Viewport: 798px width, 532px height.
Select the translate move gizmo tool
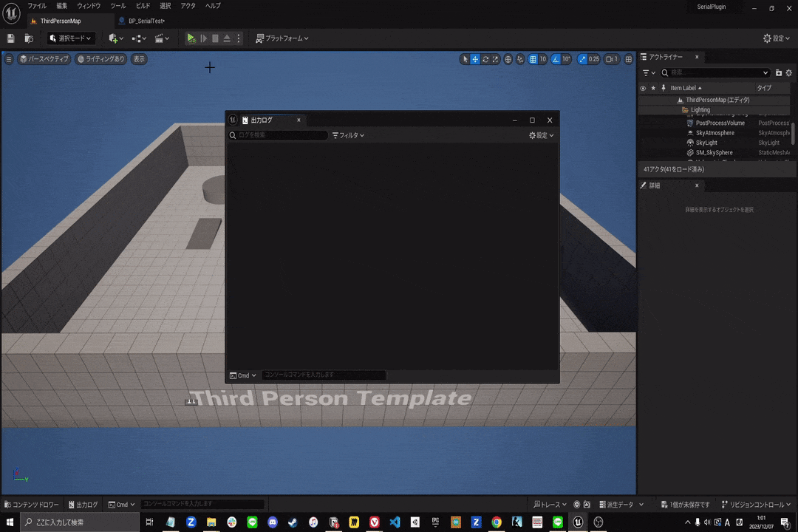coord(475,59)
